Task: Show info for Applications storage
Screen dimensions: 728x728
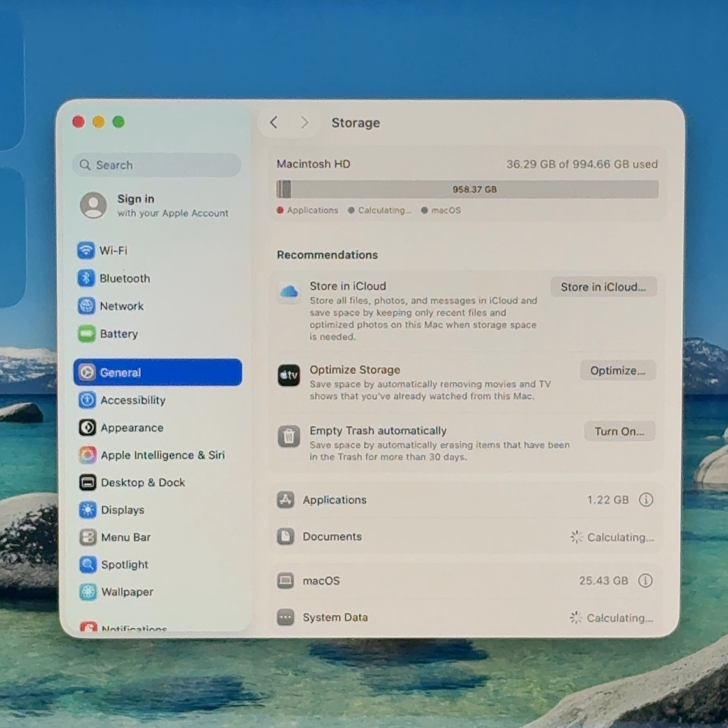Action: (646, 499)
